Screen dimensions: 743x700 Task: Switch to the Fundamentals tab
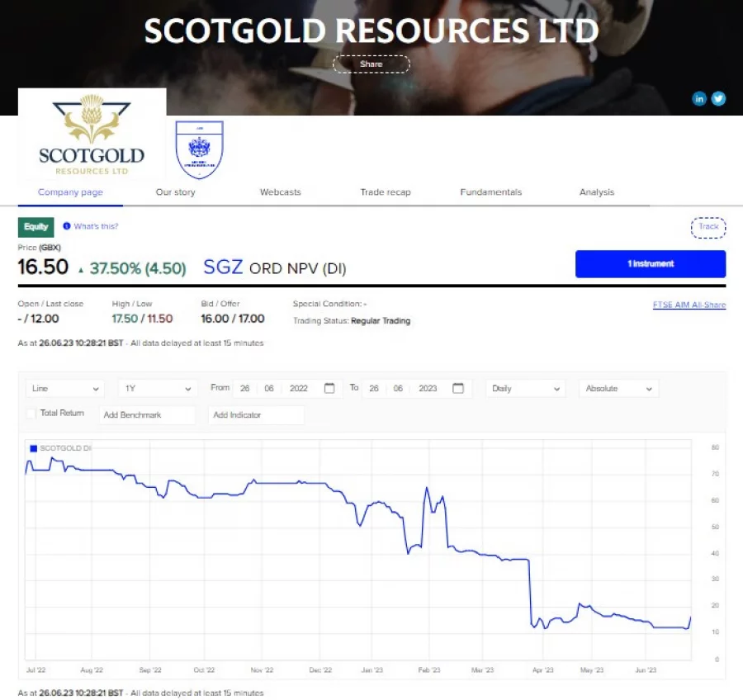coord(490,192)
